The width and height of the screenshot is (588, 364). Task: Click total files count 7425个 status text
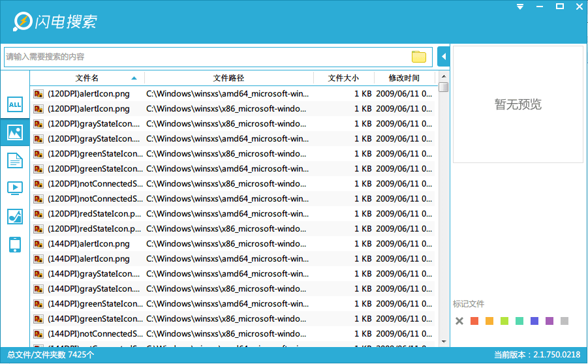tap(51, 355)
